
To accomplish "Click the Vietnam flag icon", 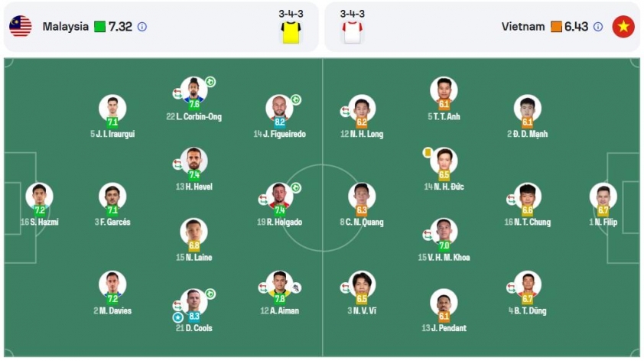I will [623, 26].
